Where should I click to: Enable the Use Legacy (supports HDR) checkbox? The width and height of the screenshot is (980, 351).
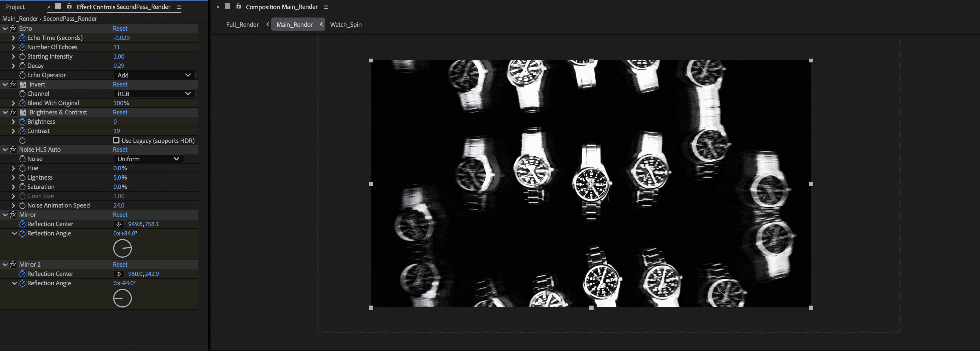click(116, 140)
